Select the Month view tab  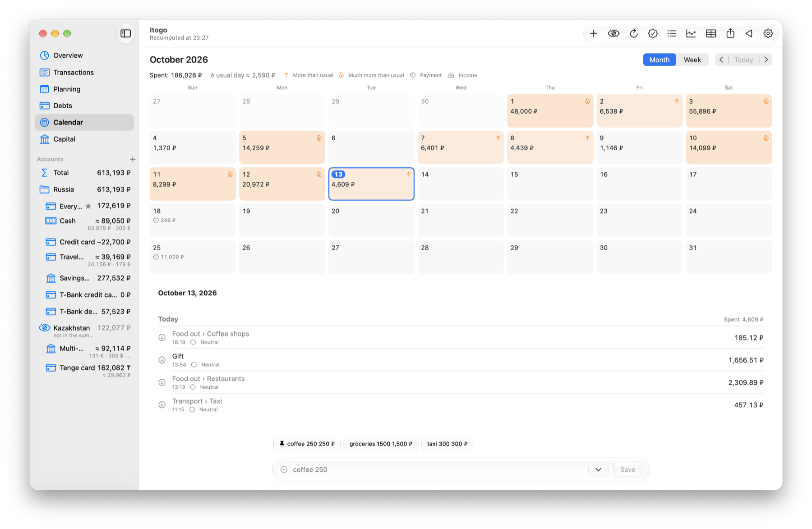click(x=660, y=60)
